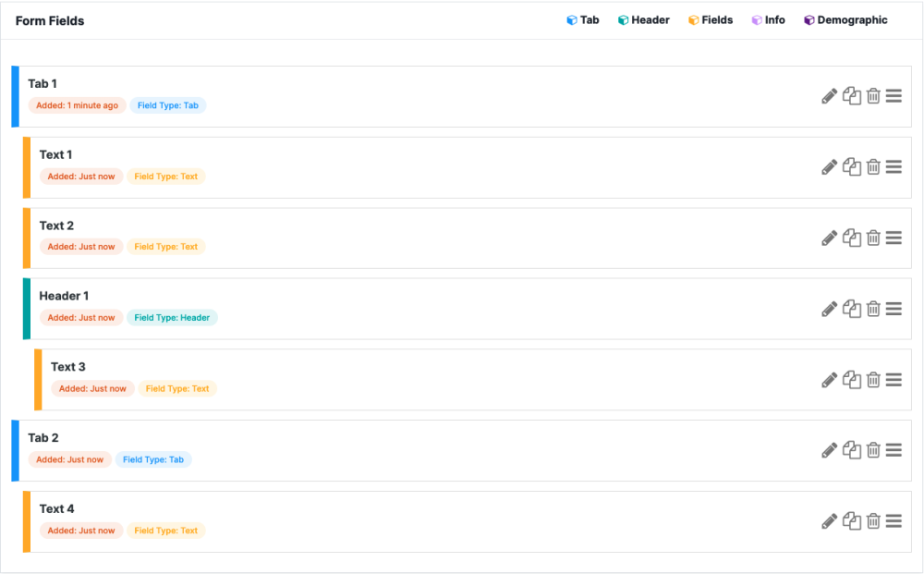
Task: Click the Added: Just now badge on Text 3
Action: 92,388
